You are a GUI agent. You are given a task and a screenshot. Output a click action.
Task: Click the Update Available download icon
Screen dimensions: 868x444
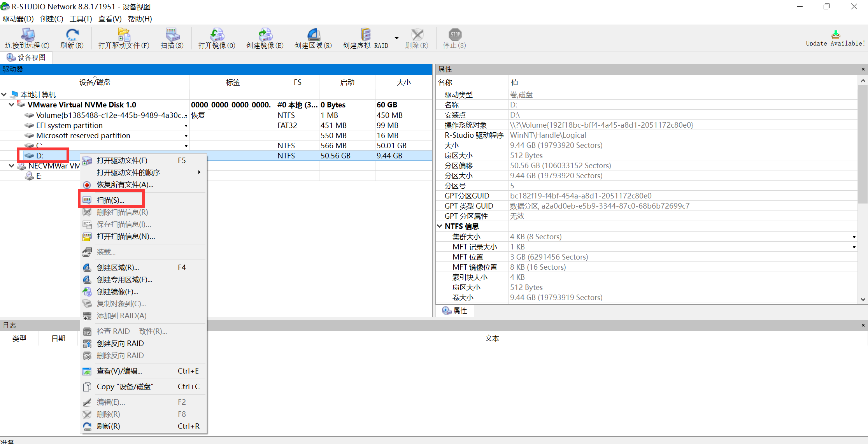point(835,35)
